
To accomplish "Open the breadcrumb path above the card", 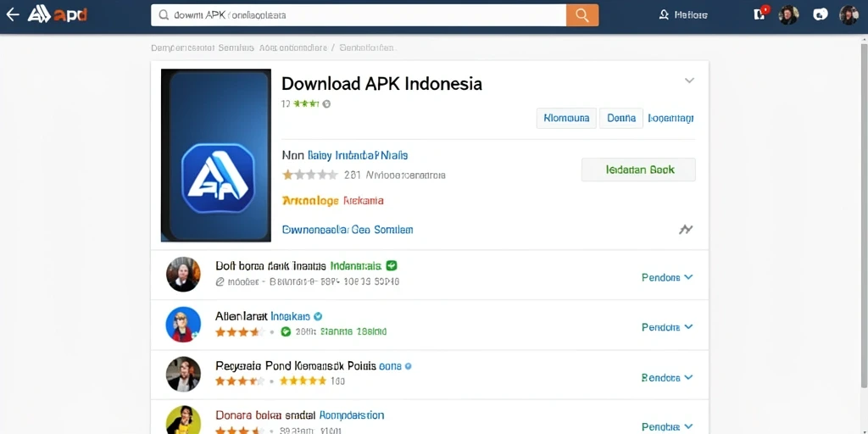I will (273, 48).
